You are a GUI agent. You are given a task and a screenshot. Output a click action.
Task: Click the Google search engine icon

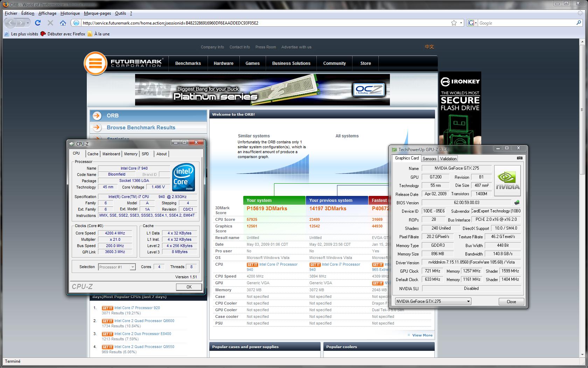pos(471,23)
